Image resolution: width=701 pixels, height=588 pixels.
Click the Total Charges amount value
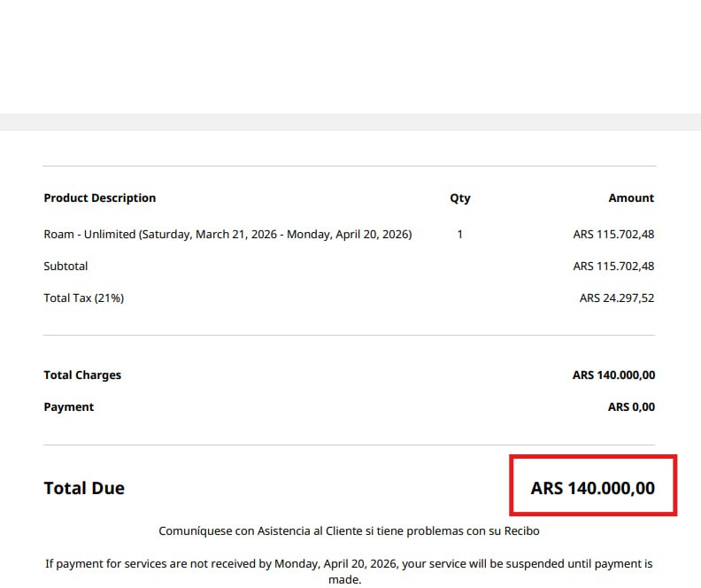(x=613, y=375)
